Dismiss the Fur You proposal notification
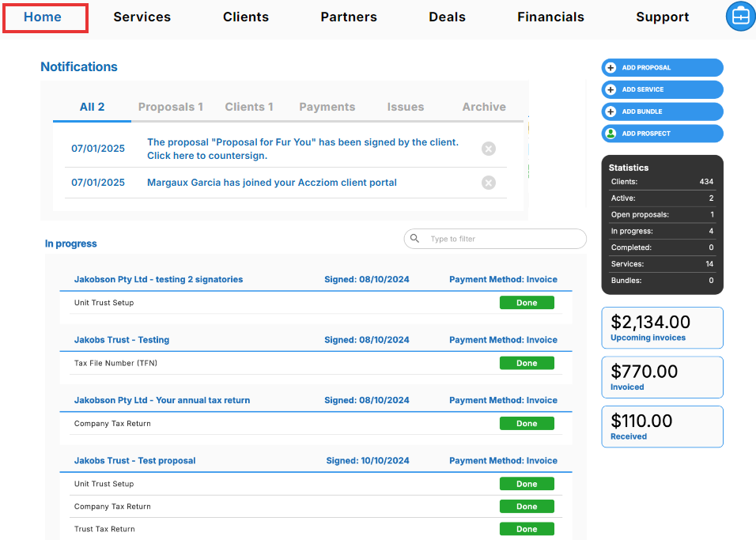This screenshot has width=756, height=540. 489,149
